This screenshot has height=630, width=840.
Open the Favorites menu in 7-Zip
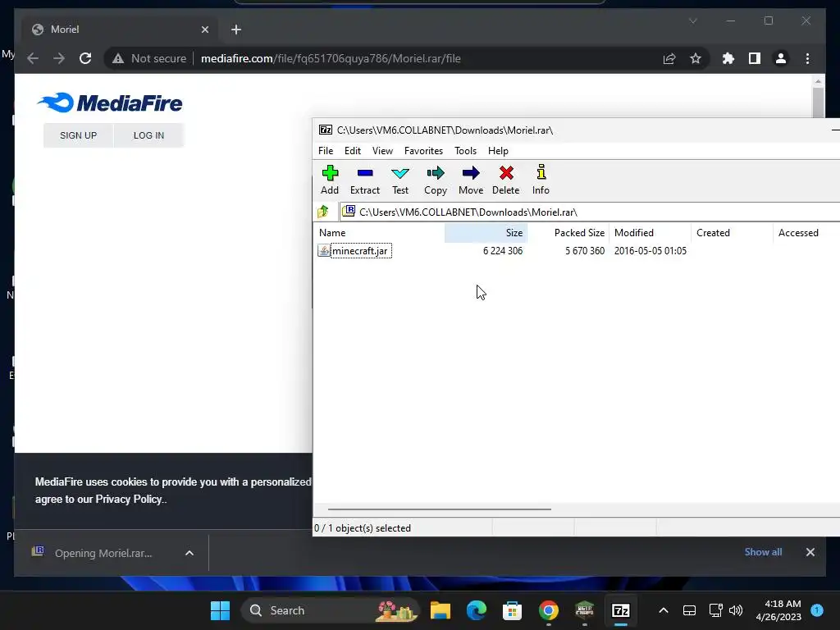click(x=423, y=151)
